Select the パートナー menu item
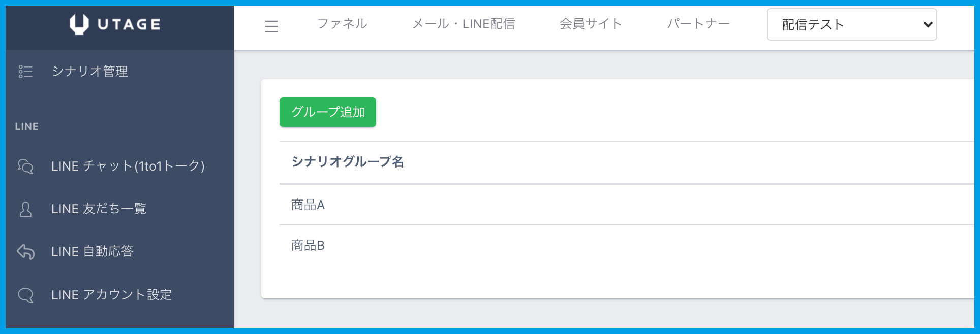The height and width of the screenshot is (334, 980). [698, 24]
